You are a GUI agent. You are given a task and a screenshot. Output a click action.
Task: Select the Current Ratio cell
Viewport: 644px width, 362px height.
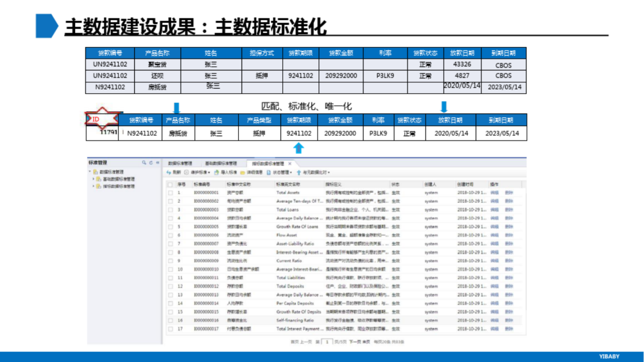tap(289, 261)
